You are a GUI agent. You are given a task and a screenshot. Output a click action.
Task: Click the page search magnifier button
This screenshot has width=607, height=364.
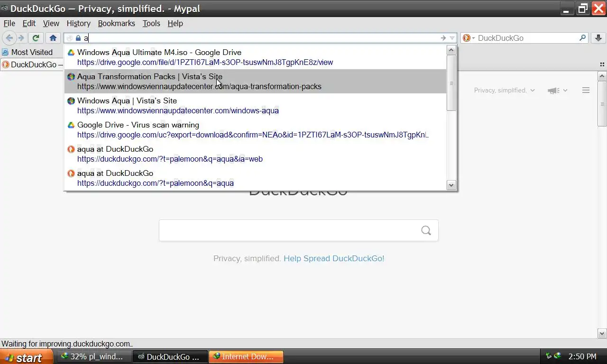point(426,230)
